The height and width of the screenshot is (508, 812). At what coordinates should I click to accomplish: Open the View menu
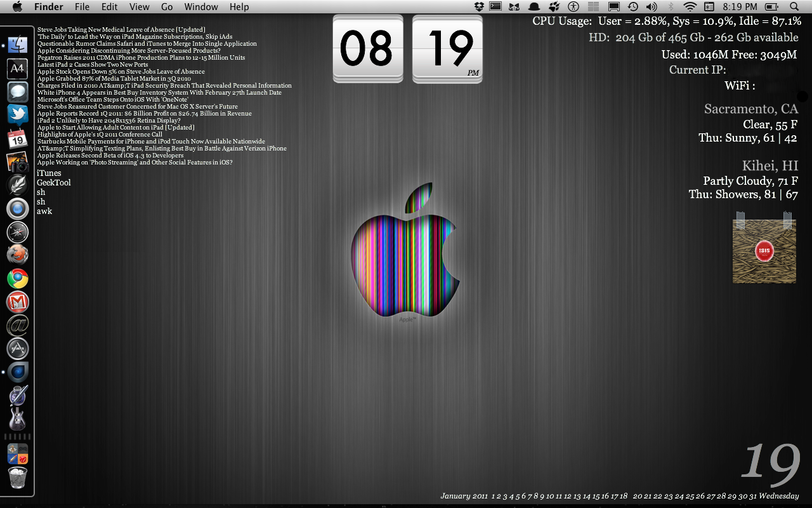140,6
